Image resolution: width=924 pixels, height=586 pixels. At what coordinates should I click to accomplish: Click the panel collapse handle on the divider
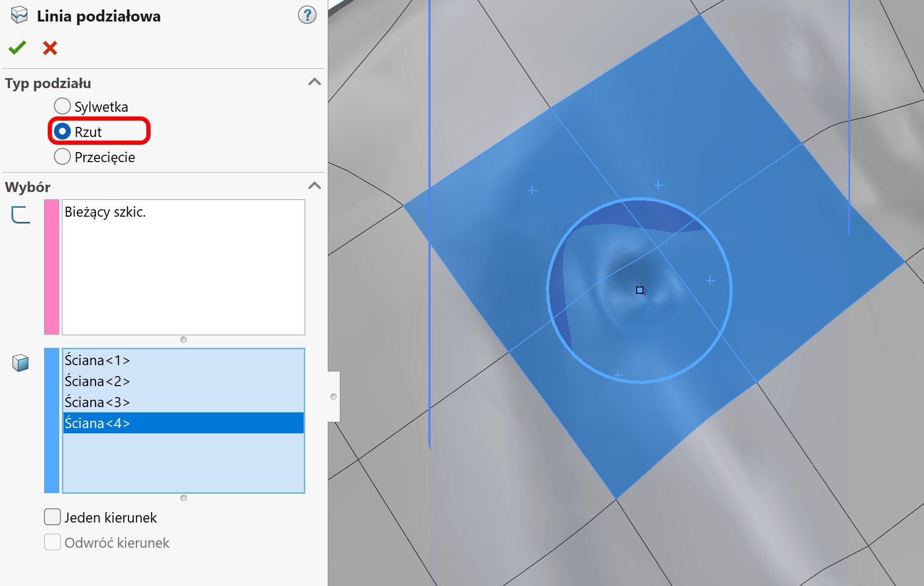coord(334,397)
